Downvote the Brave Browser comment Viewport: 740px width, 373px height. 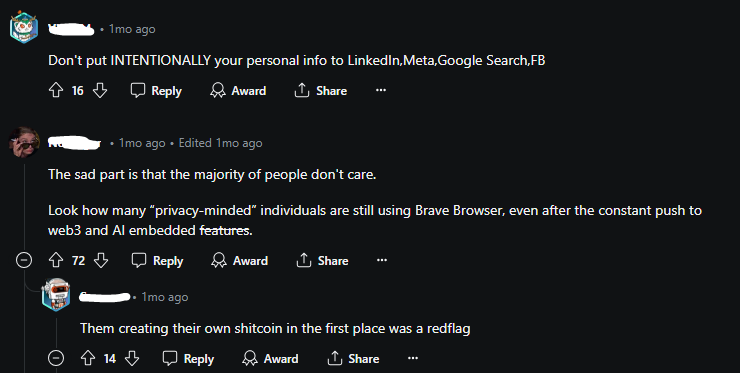(101, 260)
